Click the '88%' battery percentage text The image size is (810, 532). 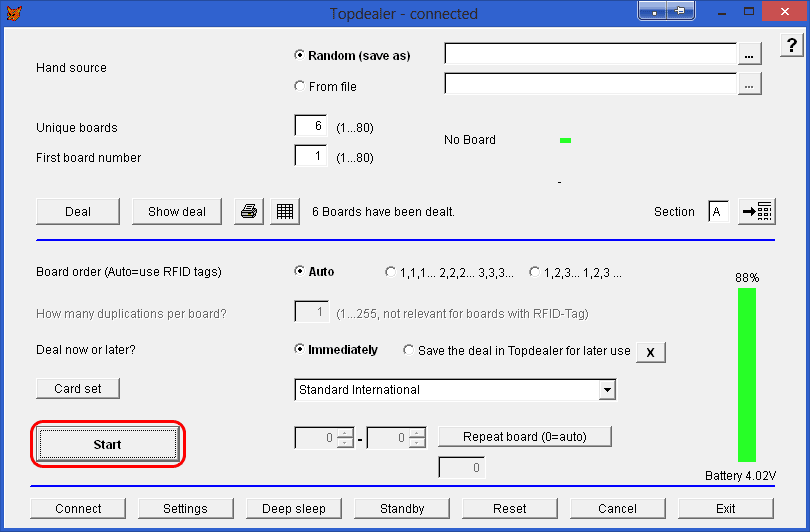747,278
